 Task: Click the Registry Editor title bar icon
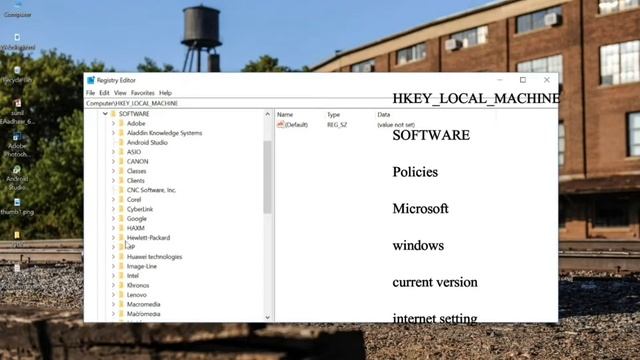(91, 80)
